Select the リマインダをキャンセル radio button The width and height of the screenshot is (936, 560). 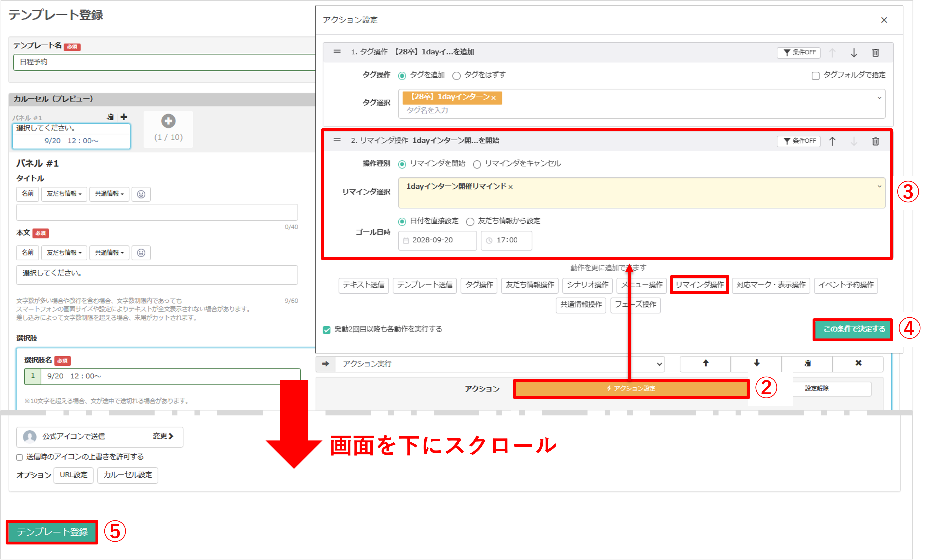click(x=477, y=164)
